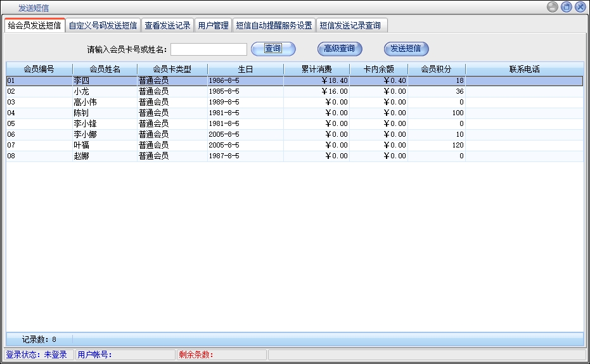Click the member card number input field
Viewport: 590px width, 364px height.
click(208, 49)
